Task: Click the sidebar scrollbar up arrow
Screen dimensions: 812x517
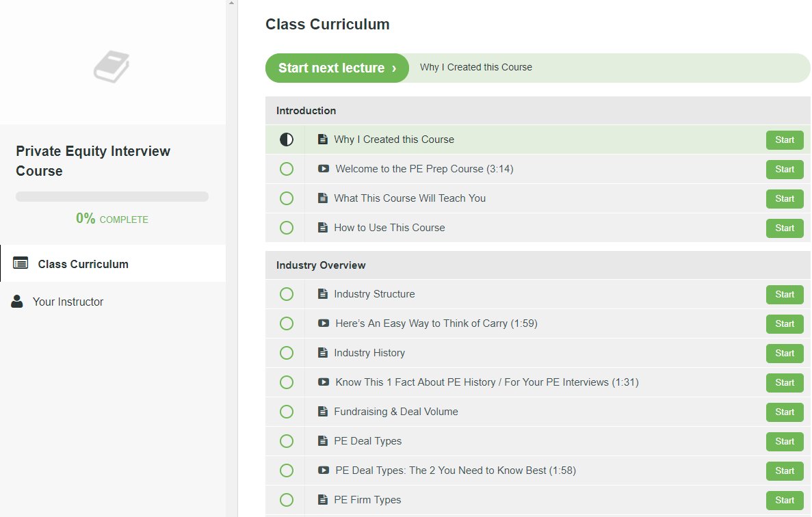Action: tap(232, 3)
